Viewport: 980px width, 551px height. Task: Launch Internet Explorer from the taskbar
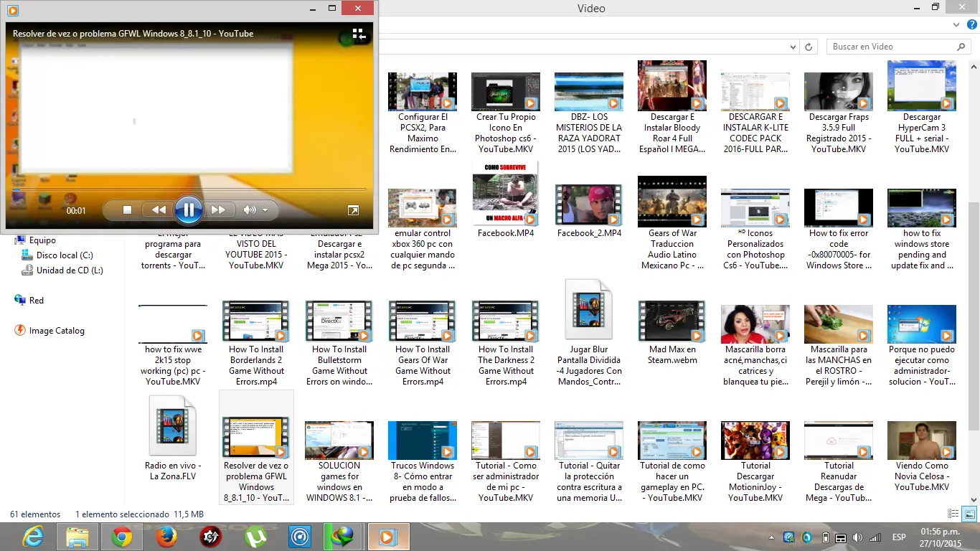(x=33, y=536)
